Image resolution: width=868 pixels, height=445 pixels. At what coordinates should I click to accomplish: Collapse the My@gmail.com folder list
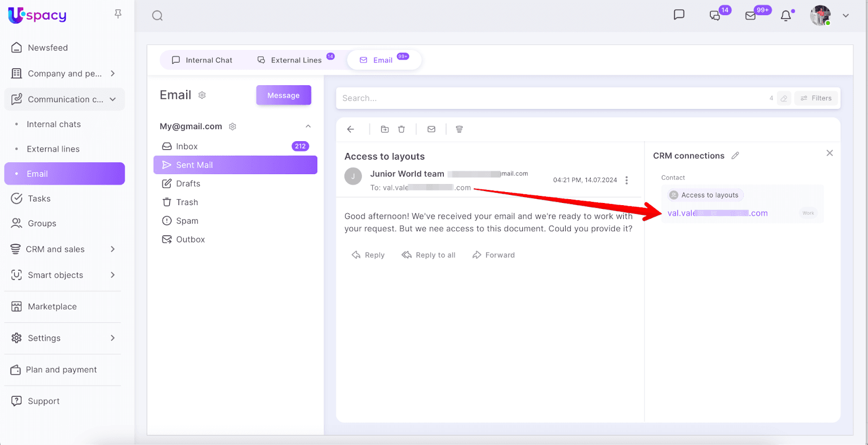308,126
